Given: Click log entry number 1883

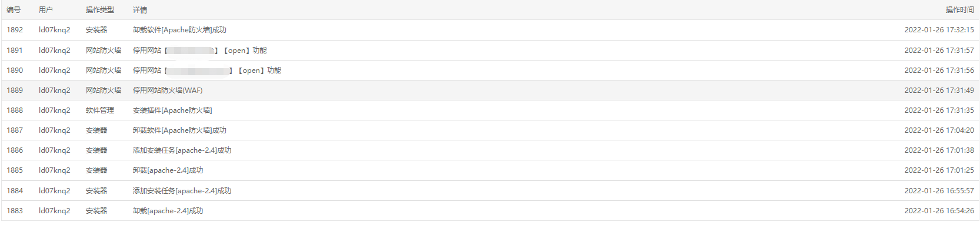Looking at the screenshot, I should click(15, 211).
